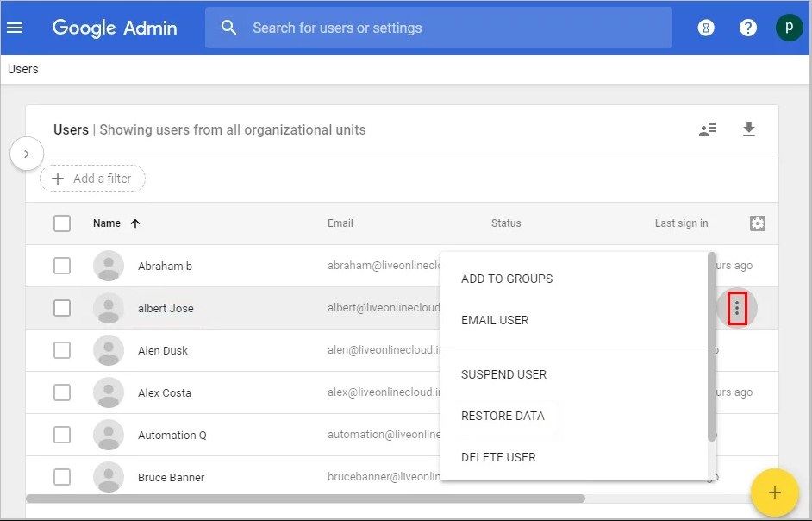812x521 pixels.
Task: Choose RESTORE DATA from menu
Action: (574, 417)
